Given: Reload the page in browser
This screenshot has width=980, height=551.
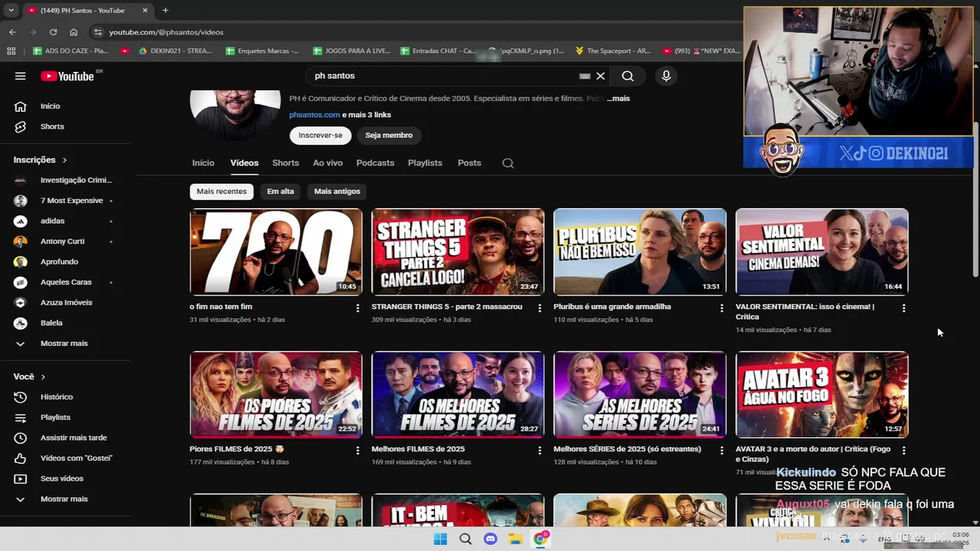Looking at the screenshot, I should click(53, 32).
